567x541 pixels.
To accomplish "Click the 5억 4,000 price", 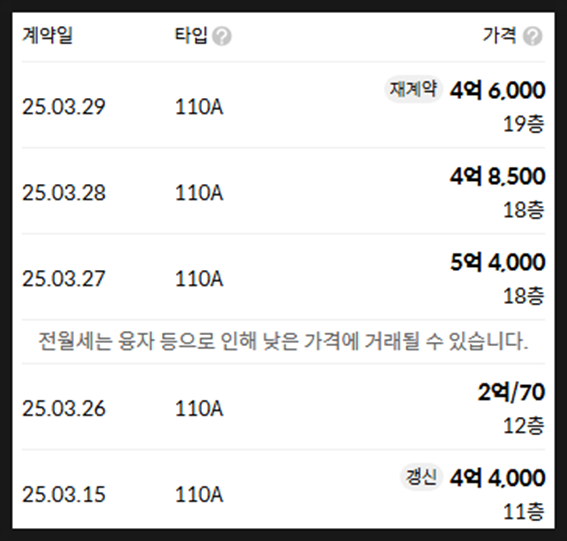I will pos(498,262).
